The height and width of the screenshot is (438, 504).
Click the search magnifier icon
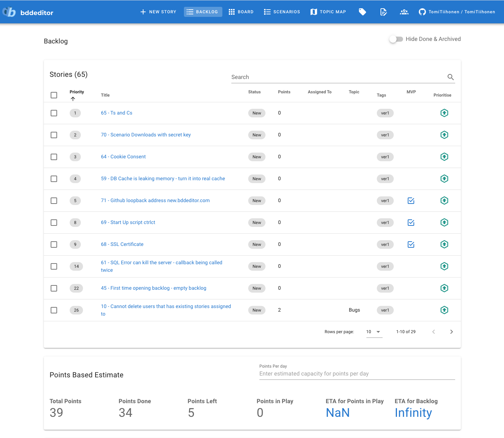[x=450, y=77]
